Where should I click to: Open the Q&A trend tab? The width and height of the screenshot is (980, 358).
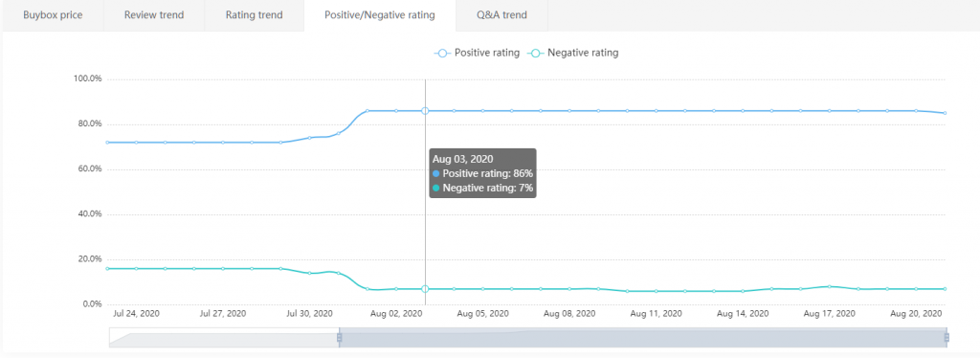tap(501, 15)
